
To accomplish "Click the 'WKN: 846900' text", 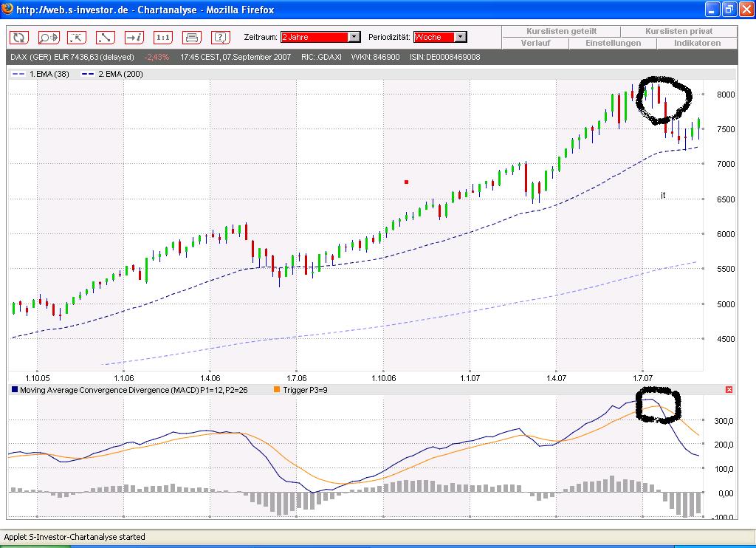I will (x=375, y=57).
